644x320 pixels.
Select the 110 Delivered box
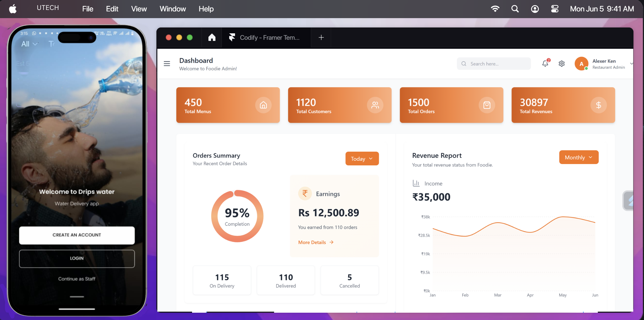pyautogui.click(x=286, y=280)
